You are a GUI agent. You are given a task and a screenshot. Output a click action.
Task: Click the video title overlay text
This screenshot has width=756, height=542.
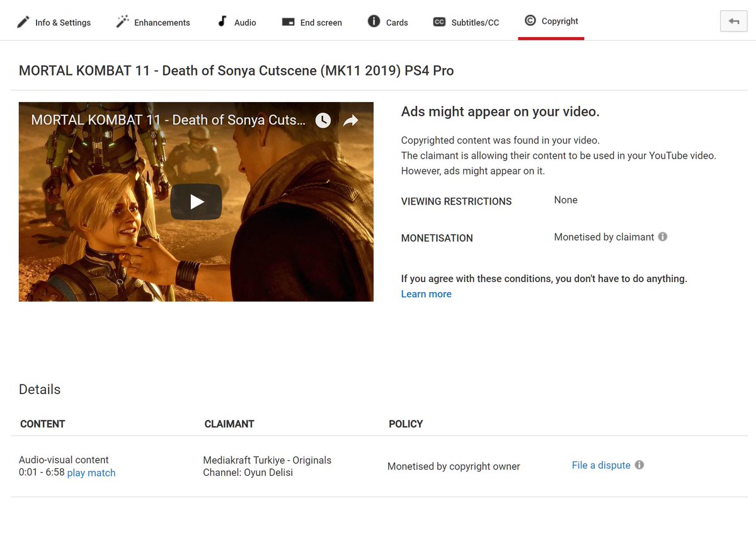click(x=168, y=120)
